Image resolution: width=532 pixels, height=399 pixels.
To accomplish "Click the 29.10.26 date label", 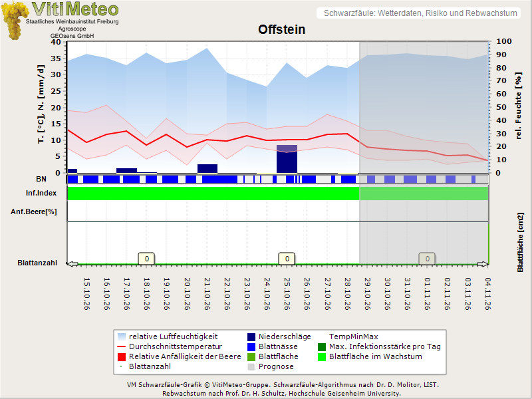I will (x=367, y=294).
